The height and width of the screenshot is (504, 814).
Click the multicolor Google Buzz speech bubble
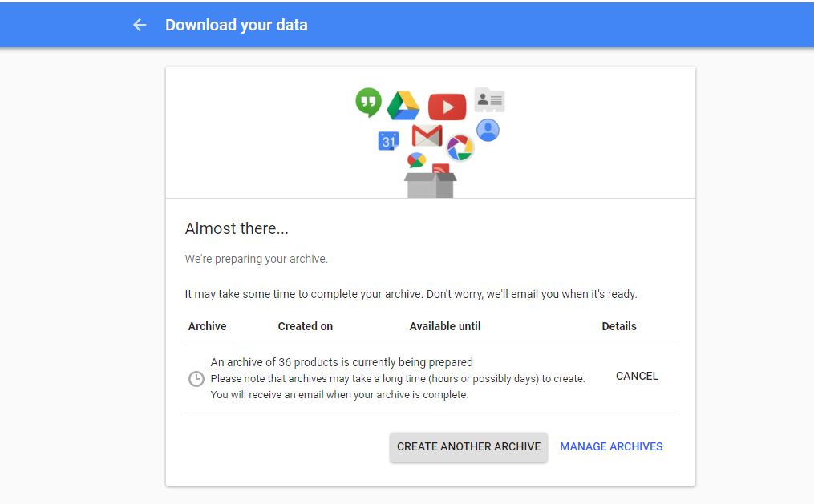(x=416, y=160)
